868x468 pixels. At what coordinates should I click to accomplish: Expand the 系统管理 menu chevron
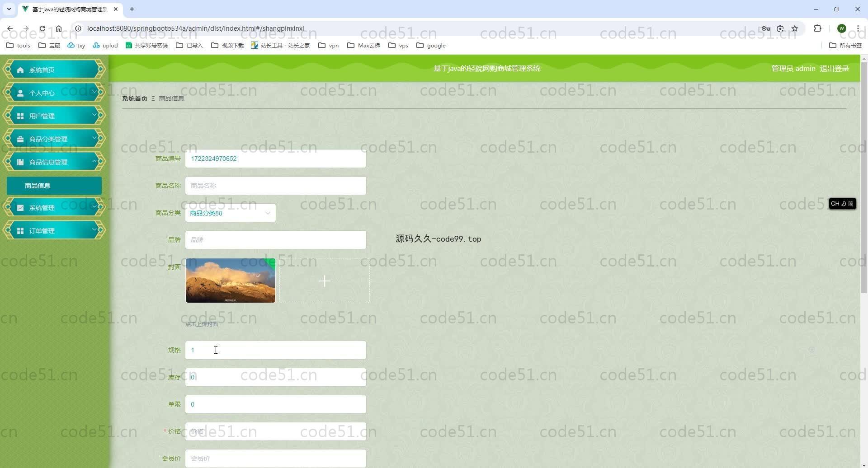click(x=94, y=207)
